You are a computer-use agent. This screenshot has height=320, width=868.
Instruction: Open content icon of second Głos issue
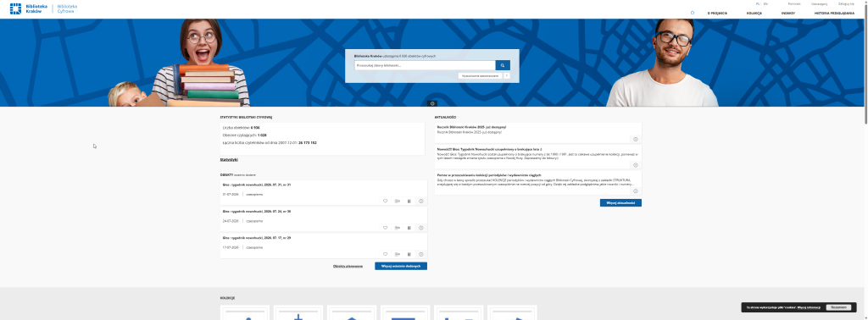pos(409,228)
